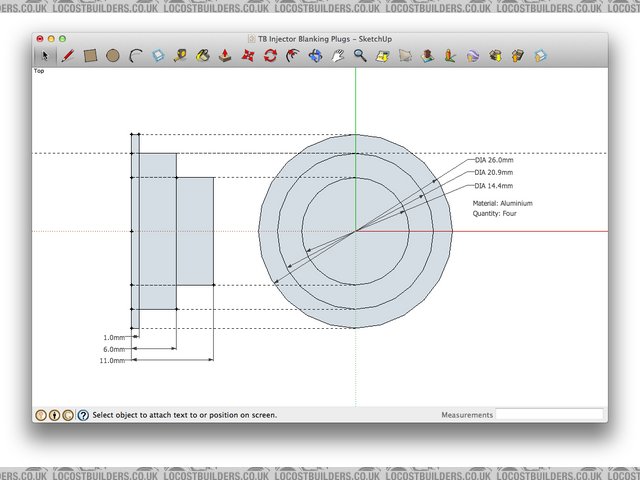Viewport: 640px width, 480px height.
Task: Select the Arc tool
Action: click(135, 56)
